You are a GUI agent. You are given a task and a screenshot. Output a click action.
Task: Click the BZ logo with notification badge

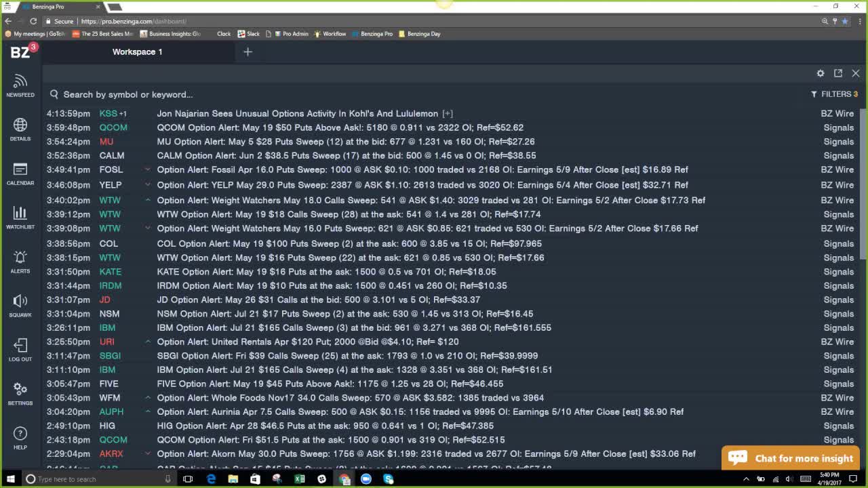[x=23, y=52]
